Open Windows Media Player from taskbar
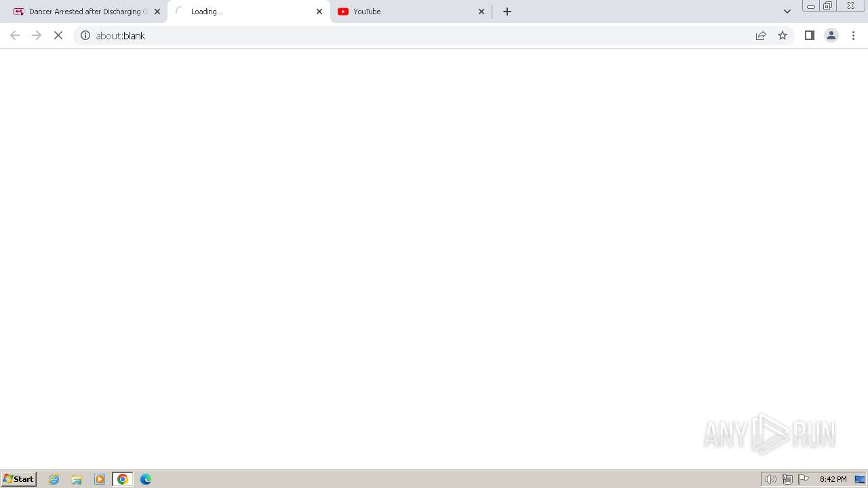Screen dimensions: 868x488 click(100, 479)
